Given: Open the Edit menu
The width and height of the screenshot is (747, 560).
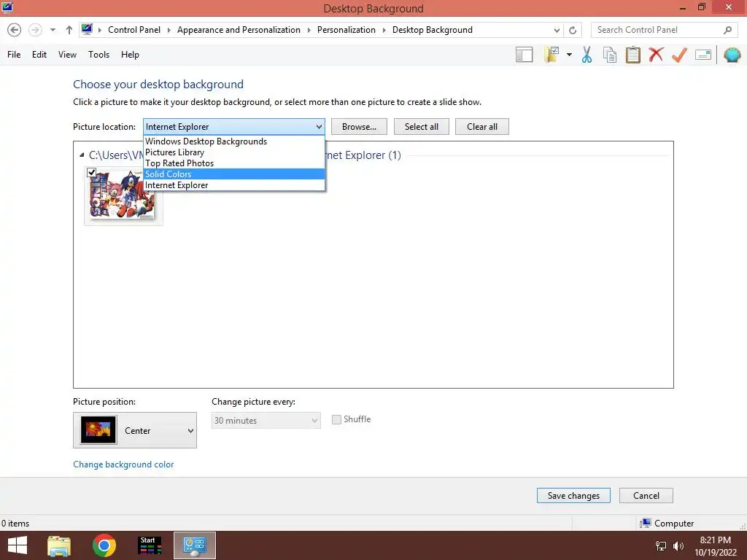Looking at the screenshot, I should (x=39, y=54).
